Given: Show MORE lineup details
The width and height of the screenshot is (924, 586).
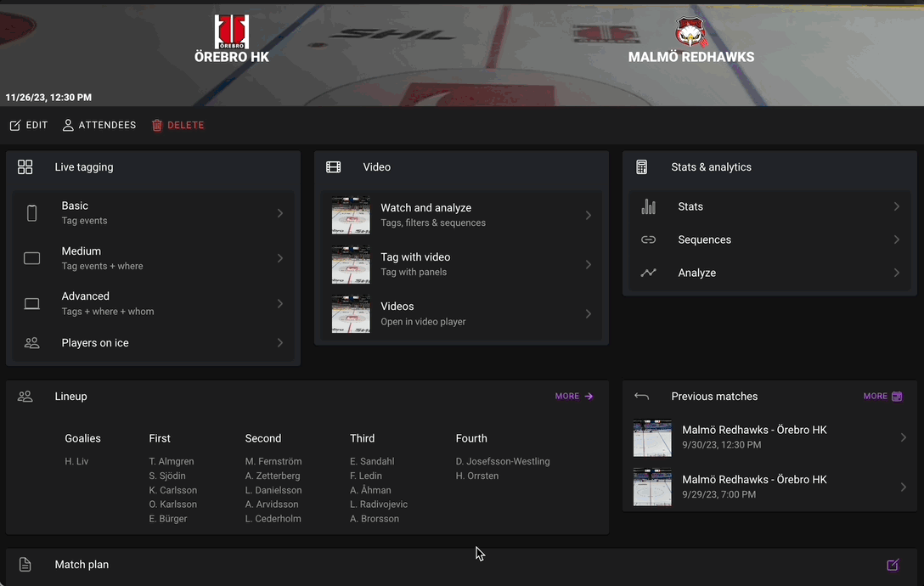Looking at the screenshot, I should (574, 397).
